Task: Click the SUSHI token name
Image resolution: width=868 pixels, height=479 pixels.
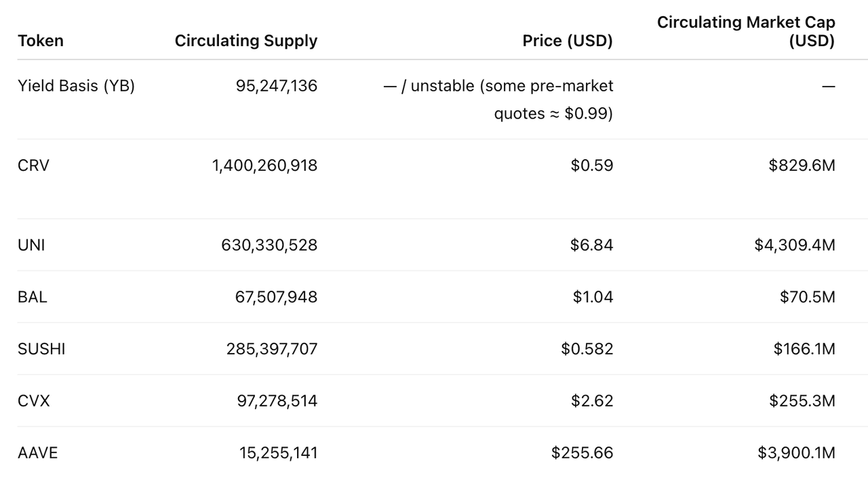Action: [41, 349]
